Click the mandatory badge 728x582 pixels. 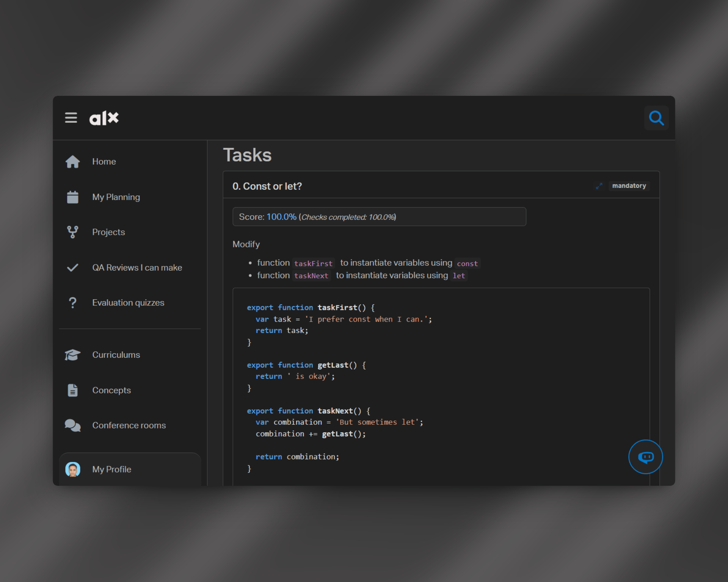(x=629, y=186)
